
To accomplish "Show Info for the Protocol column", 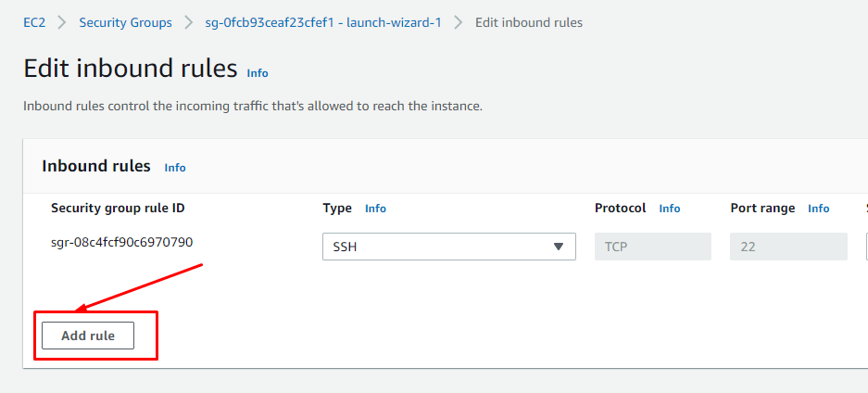I will point(669,209).
